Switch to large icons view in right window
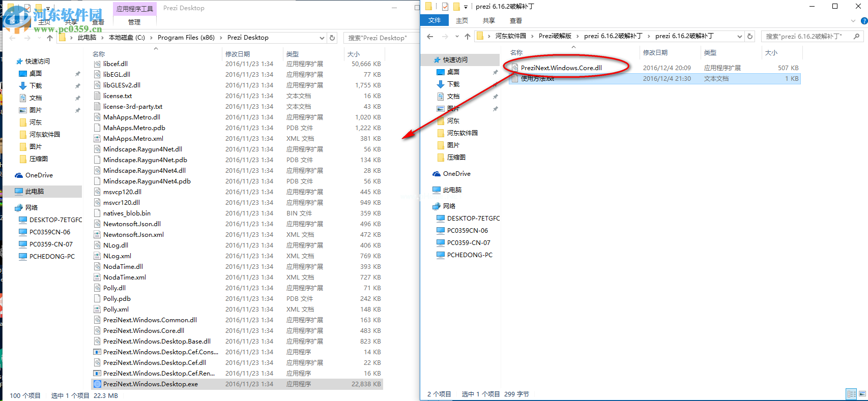Image resolution: width=868 pixels, height=401 pixels. coord(862,394)
